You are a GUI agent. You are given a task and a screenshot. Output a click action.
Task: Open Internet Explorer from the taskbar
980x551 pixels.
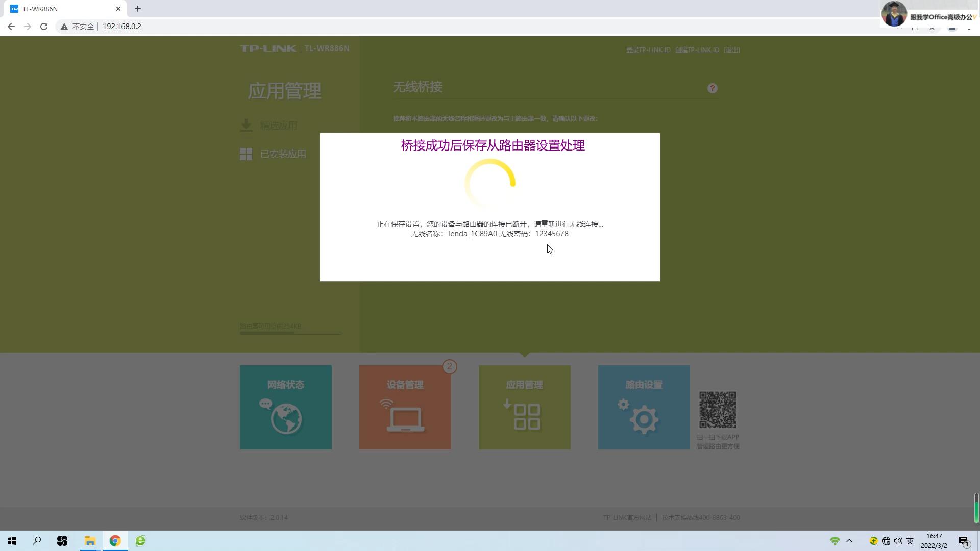(140, 540)
